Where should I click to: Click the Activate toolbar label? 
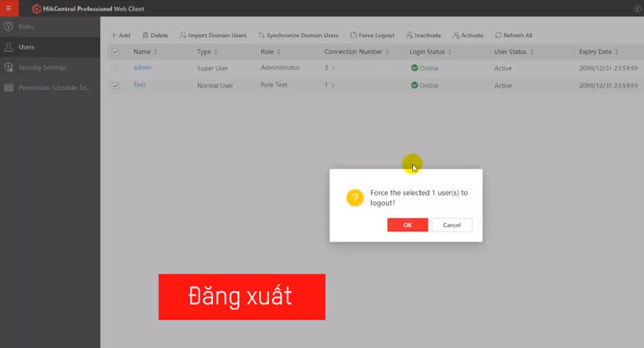473,35
